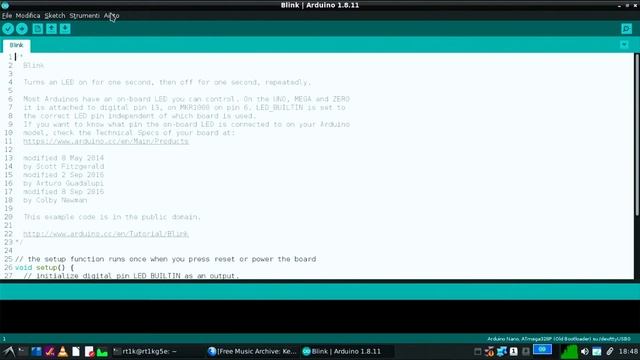Viewport: 640px width, 360px height.
Task: Click the 'by Scott Fitzgerald' comment line
Action: coord(64,167)
